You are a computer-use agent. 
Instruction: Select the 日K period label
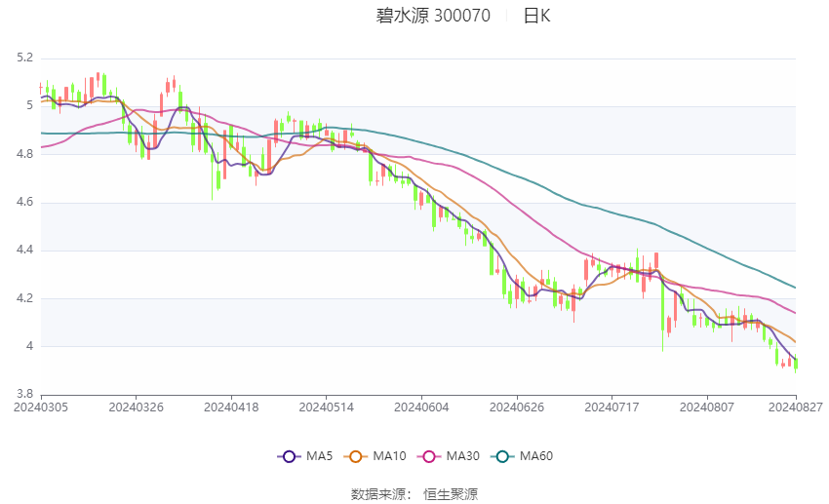tap(536, 16)
